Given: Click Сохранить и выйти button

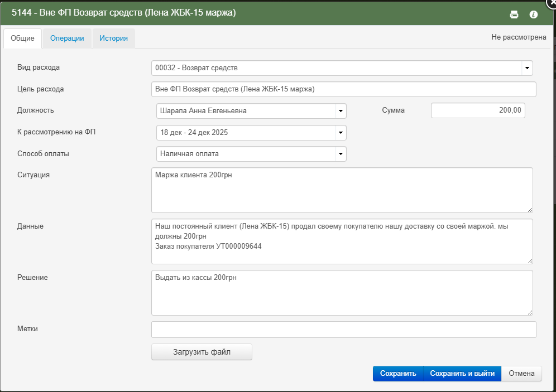Looking at the screenshot, I should 462,374.
